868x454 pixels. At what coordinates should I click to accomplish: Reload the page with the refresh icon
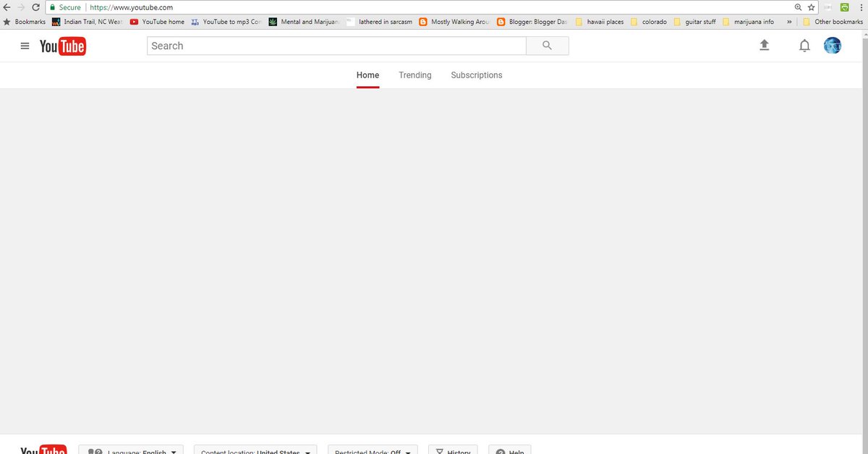[x=35, y=7]
